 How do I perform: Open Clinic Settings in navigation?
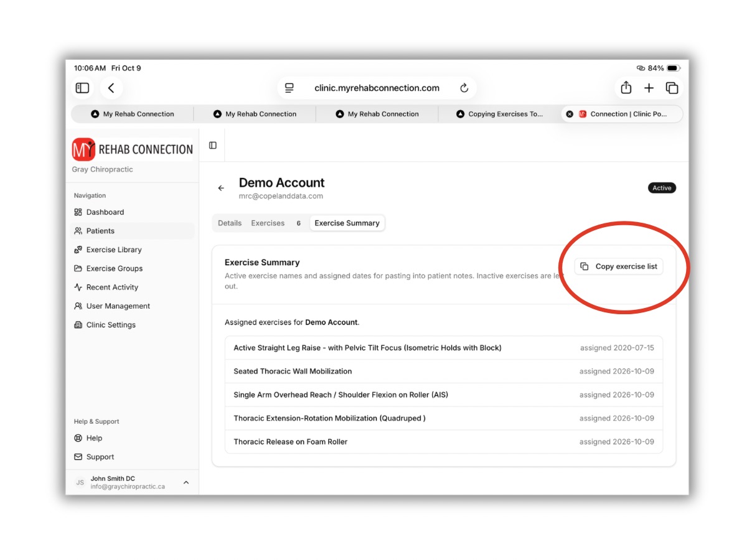click(133, 325)
